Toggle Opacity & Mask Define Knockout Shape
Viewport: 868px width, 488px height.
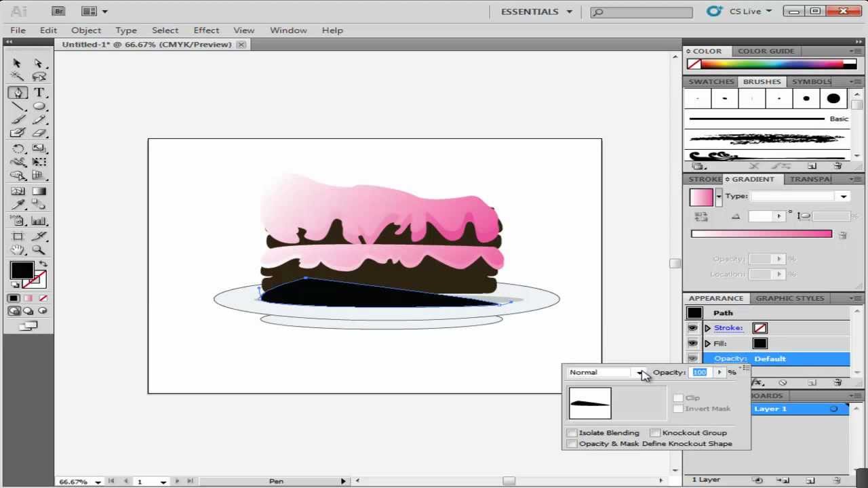coord(572,443)
